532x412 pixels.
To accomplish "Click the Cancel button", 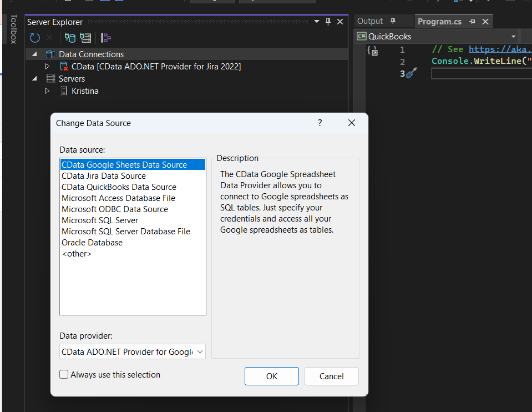I will [332, 376].
